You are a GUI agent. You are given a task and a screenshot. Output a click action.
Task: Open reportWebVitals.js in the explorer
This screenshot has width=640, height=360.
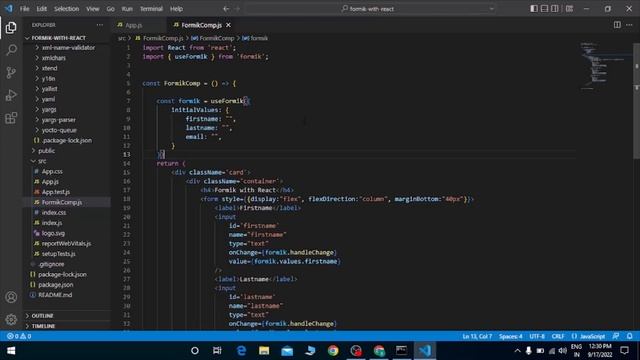66,243
